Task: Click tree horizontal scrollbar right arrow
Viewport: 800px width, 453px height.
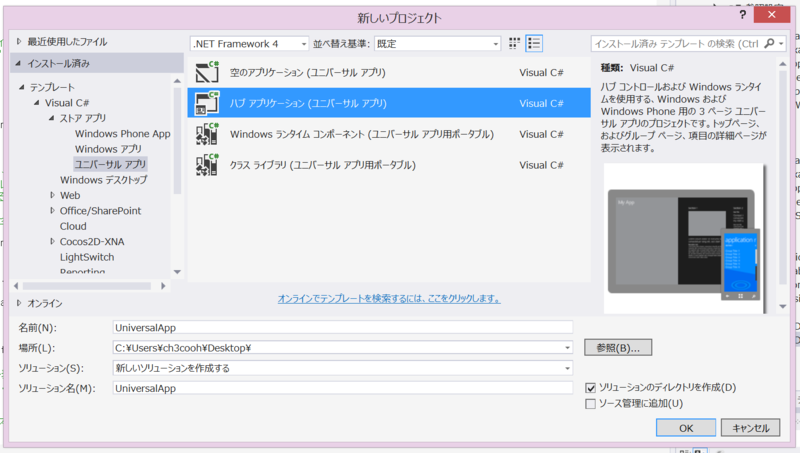Action: point(163,286)
